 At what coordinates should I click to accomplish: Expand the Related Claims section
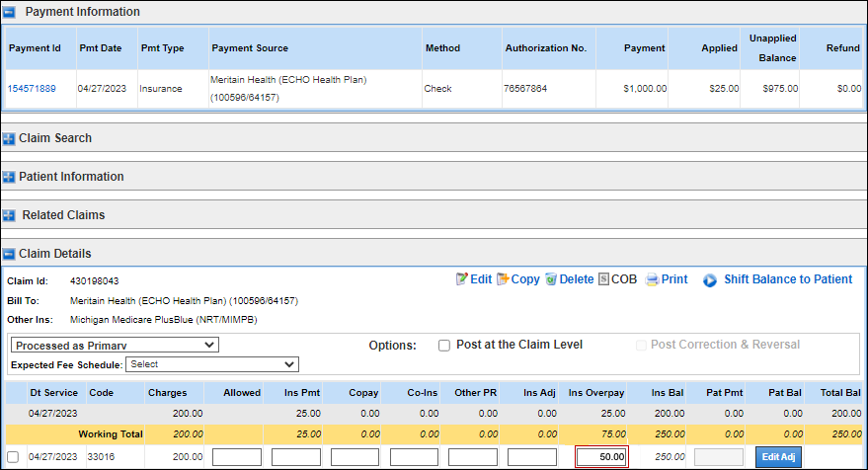pyautogui.click(x=10, y=216)
